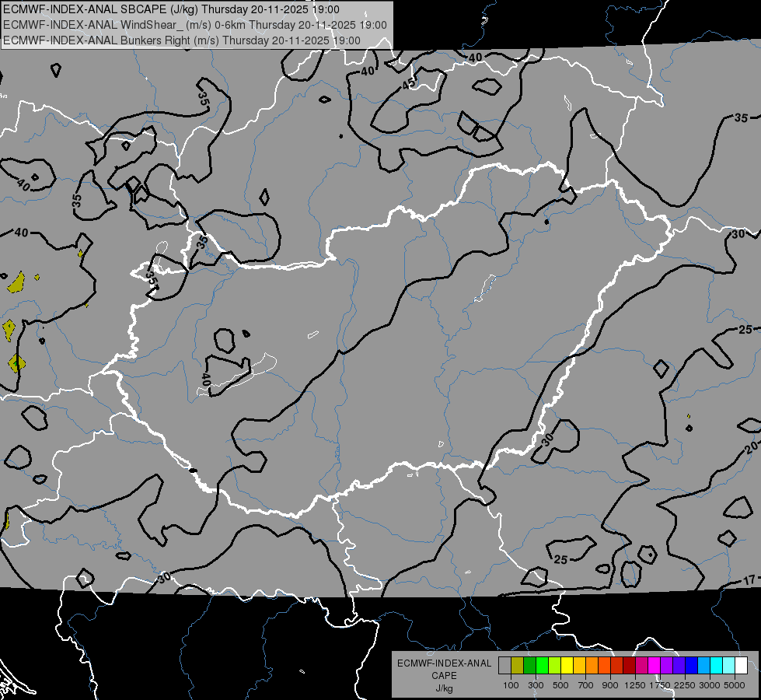Select the gray swatch in CAPE legend
Image resolution: width=761 pixels, height=700 pixels.
pos(504,666)
